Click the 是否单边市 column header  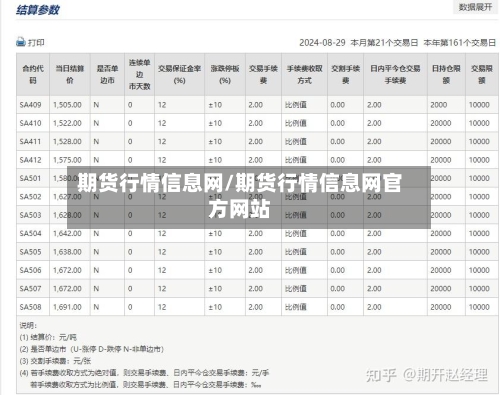[107, 74]
